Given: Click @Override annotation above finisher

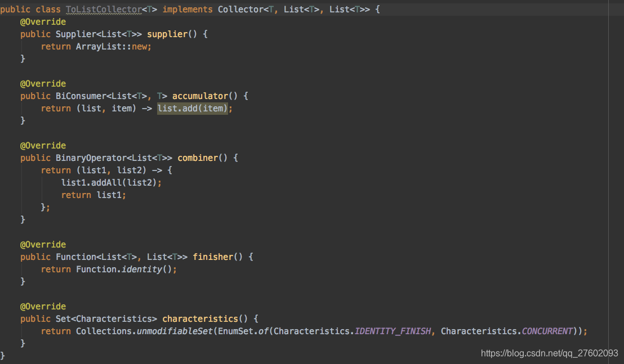Looking at the screenshot, I should click(x=43, y=244).
